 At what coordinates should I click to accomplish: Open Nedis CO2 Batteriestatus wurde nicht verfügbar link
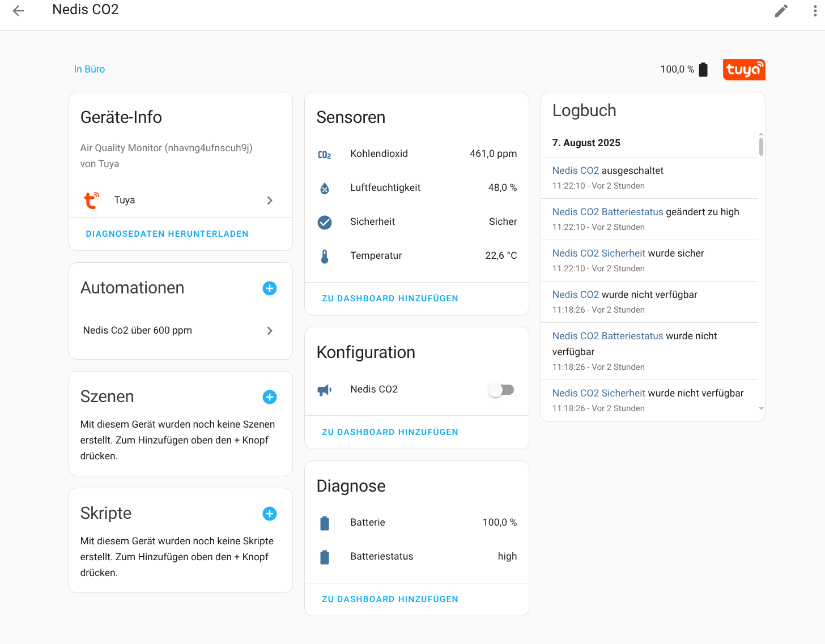[x=607, y=336]
